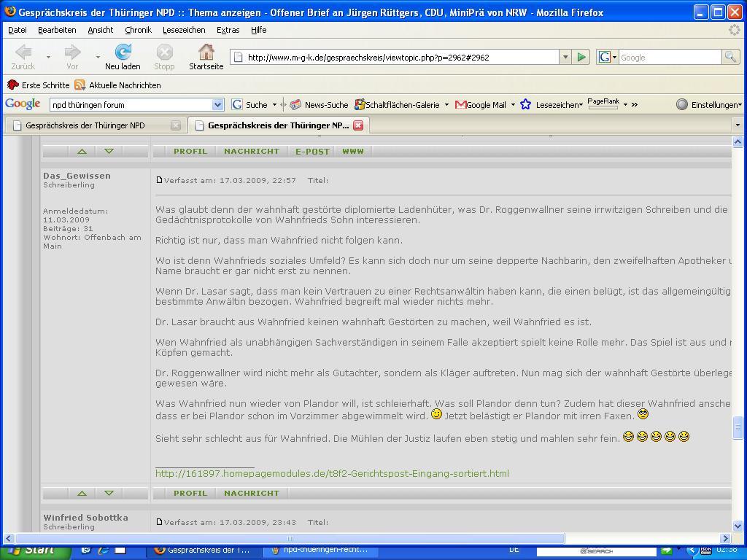Open the tab list dropdown arrow
Screen dimensions: 747x560
coord(737,125)
